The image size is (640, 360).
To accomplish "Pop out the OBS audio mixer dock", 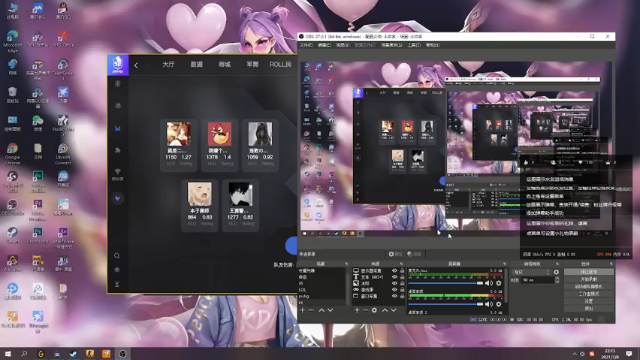I will click(504, 263).
